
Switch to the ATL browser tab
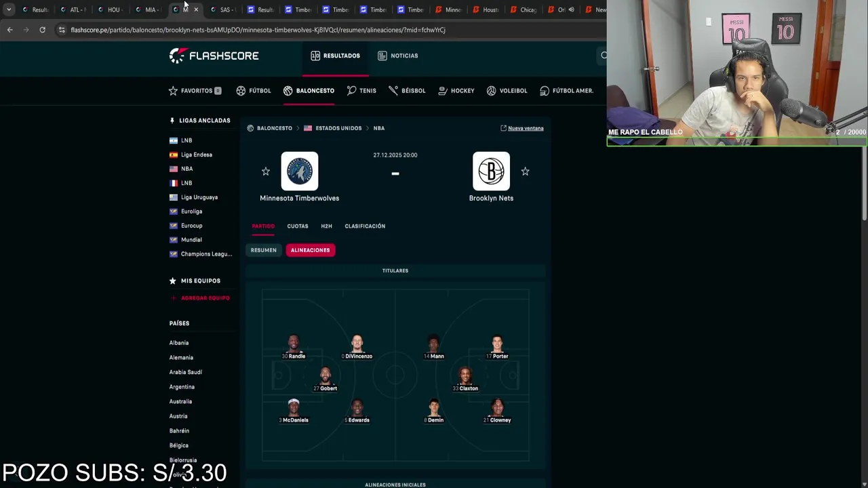[x=73, y=9]
